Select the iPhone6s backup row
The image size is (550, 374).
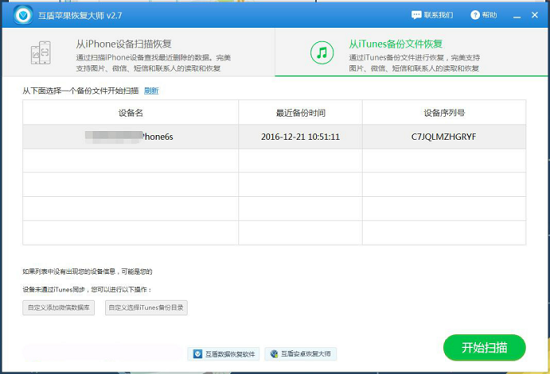274,136
